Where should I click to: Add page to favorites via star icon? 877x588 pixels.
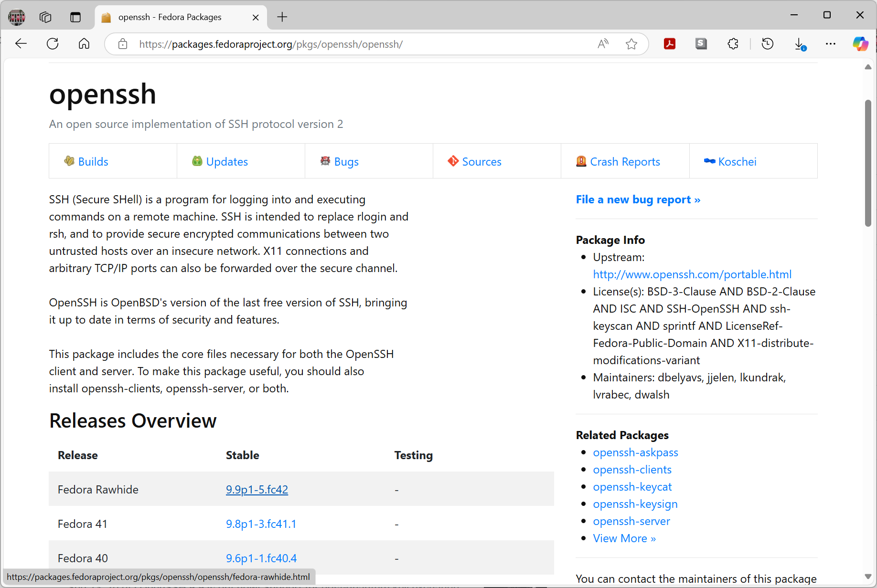[x=631, y=44]
